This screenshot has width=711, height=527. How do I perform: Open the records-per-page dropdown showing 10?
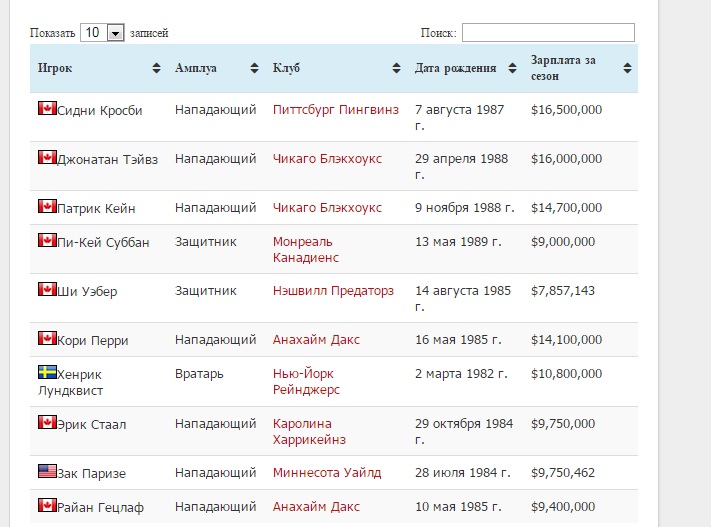[x=102, y=33]
